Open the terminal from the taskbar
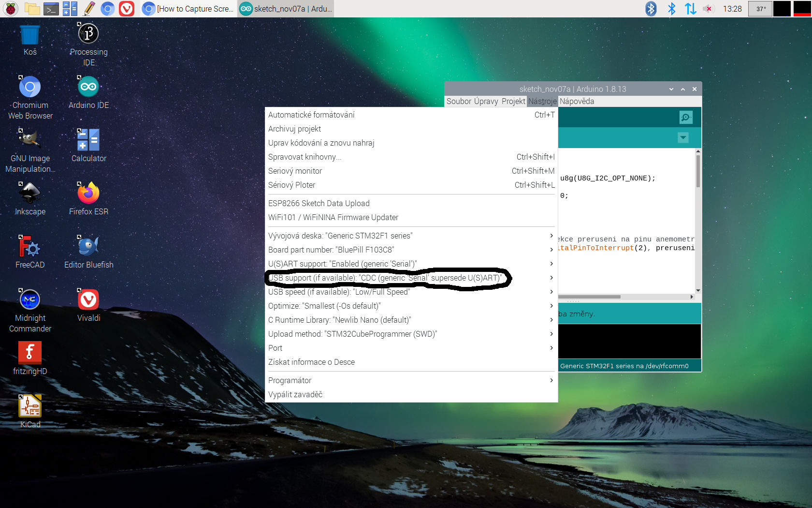Image resolution: width=812 pixels, height=508 pixels. click(51, 9)
